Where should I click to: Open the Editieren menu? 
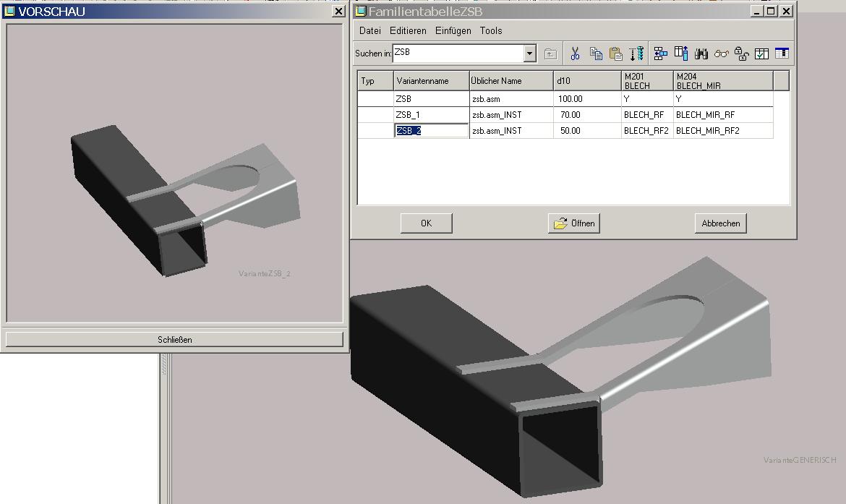[408, 31]
